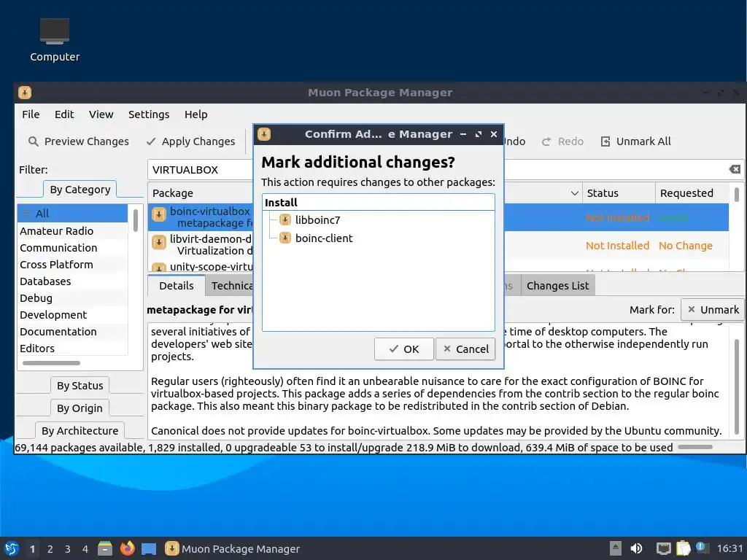Click the show desktop icon in taskbar

pyautogui.click(x=149, y=549)
